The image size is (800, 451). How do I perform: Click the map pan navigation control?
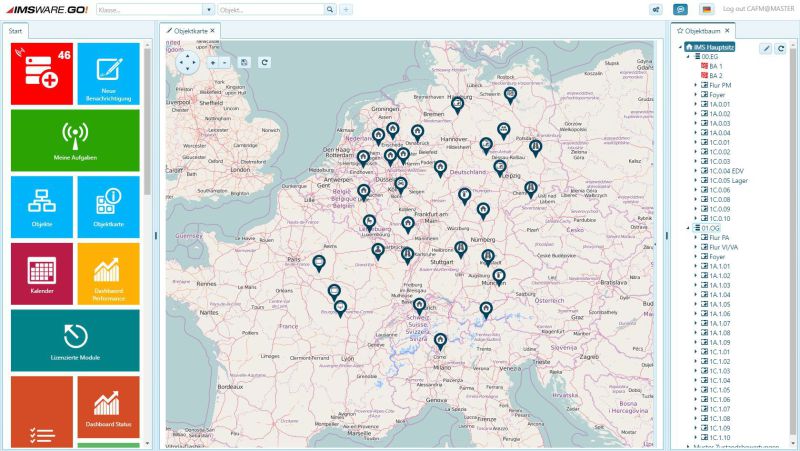(x=187, y=62)
